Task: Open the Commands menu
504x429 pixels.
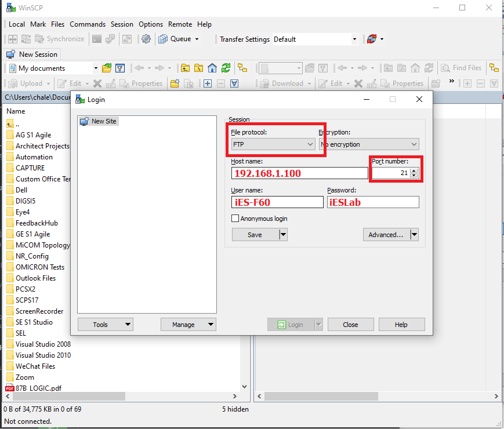Action: 88,24
